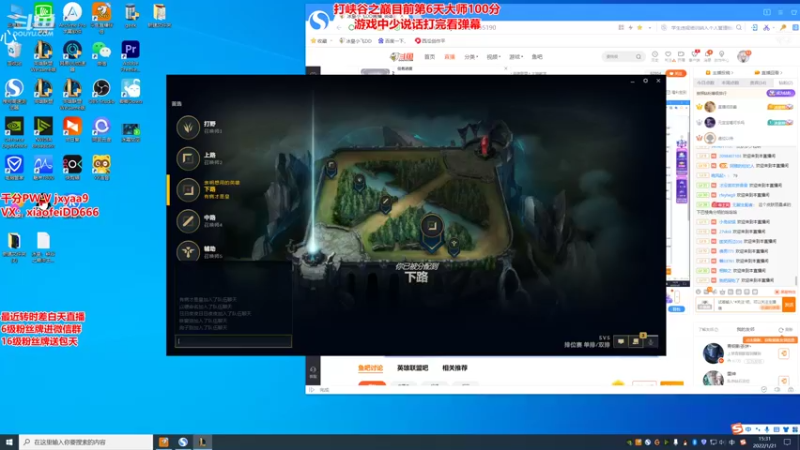The image size is (800, 450).
Task: Switch to 鱼吧讨论 tab below stream
Action: (371, 368)
